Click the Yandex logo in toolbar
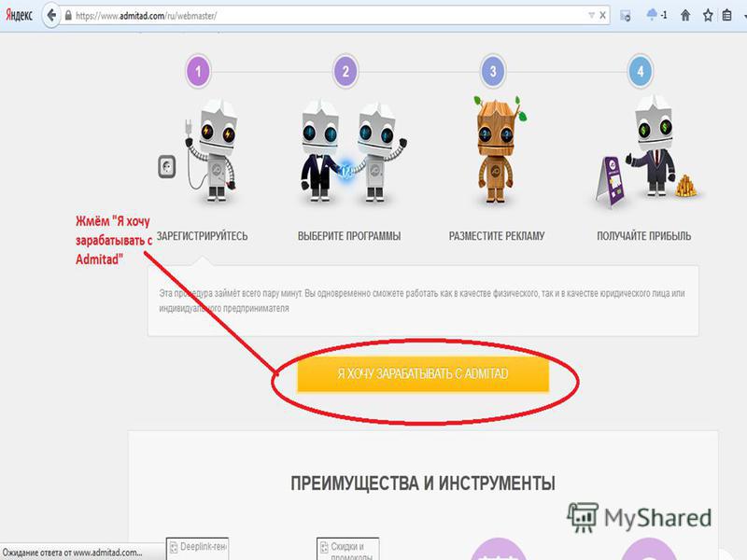 (19, 15)
